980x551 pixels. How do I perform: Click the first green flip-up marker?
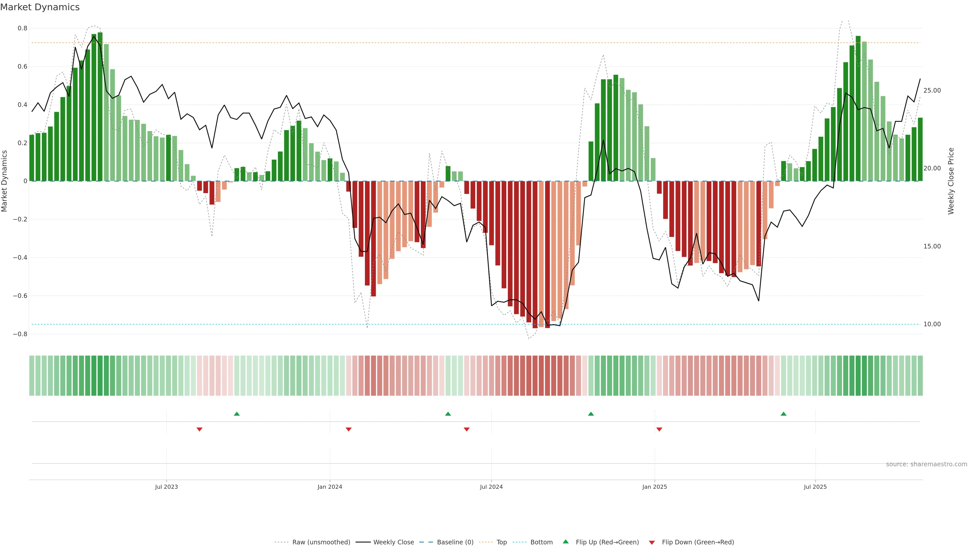pyautogui.click(x=237, y=414)
